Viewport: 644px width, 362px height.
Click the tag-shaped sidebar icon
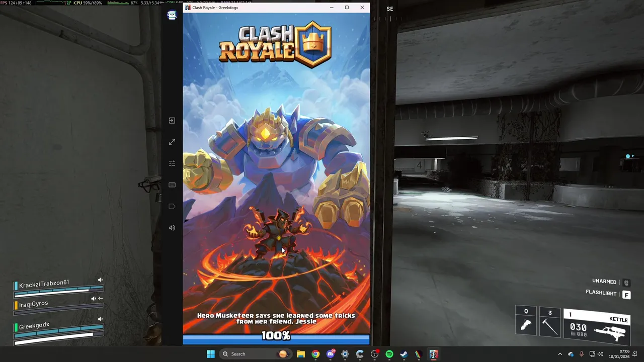(172, 206)
